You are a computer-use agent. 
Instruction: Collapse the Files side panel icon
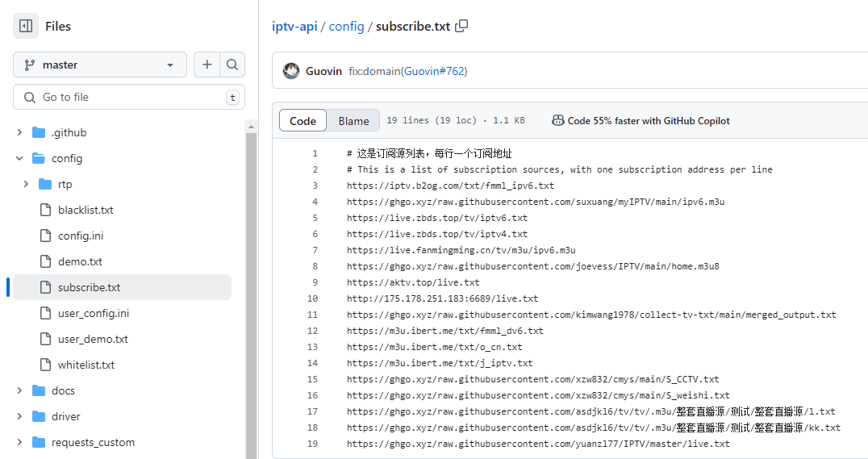[26, 26]
